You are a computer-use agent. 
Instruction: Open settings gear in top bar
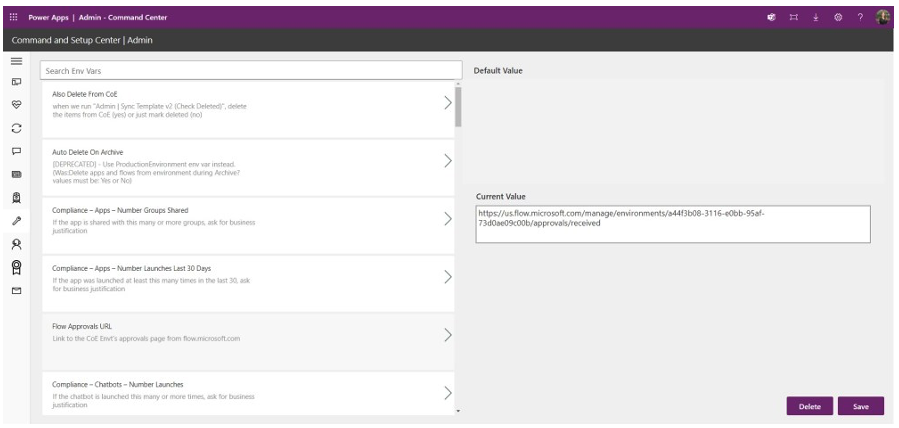tap(839, 17)
